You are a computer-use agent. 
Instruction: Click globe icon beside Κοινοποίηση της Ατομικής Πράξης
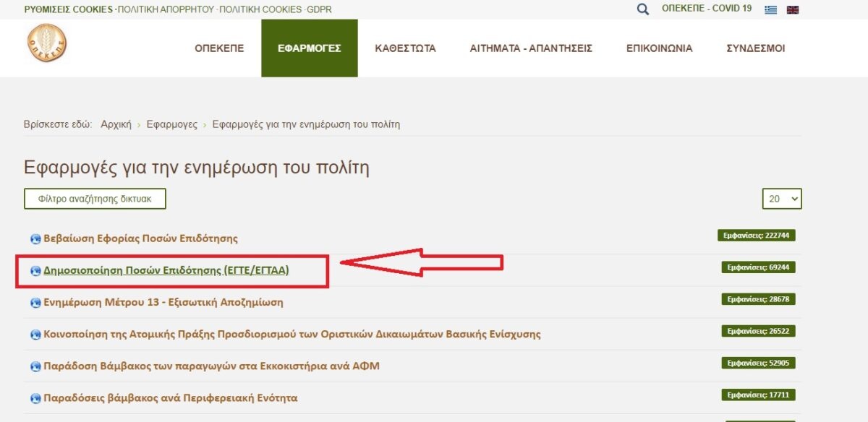[x=35, y=335]
